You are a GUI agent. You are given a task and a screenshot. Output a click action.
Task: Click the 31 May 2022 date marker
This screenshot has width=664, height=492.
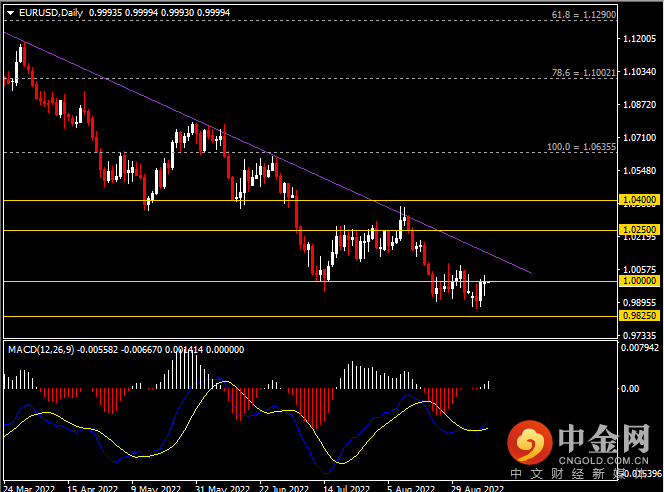(220, 486)
